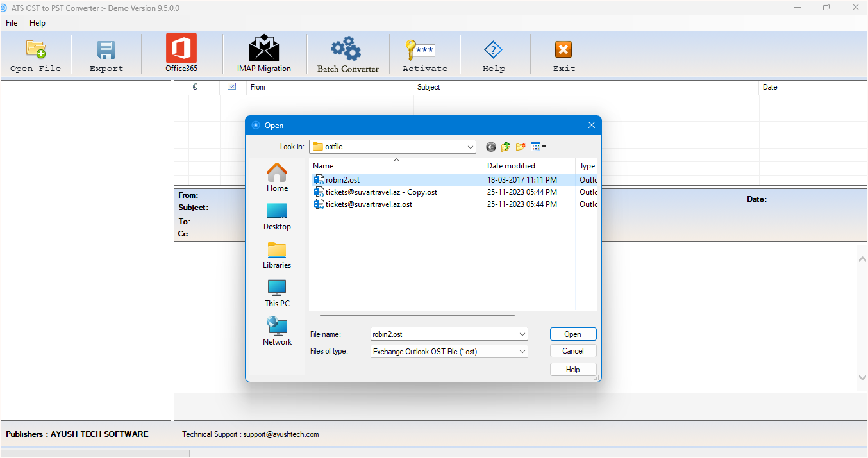Viewport: 868px width, 458px height.
Task: Open Network in the places bar
Action: (277, 331)
